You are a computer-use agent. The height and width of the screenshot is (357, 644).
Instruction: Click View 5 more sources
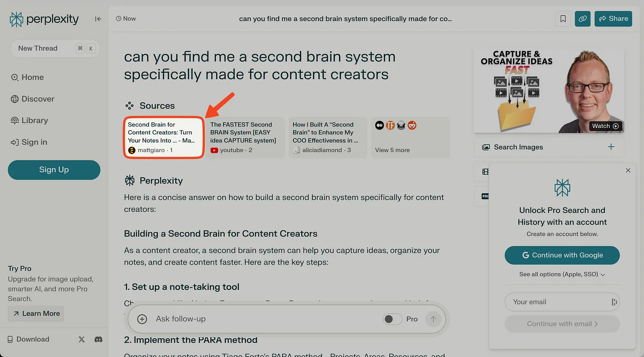coord(392,150)
